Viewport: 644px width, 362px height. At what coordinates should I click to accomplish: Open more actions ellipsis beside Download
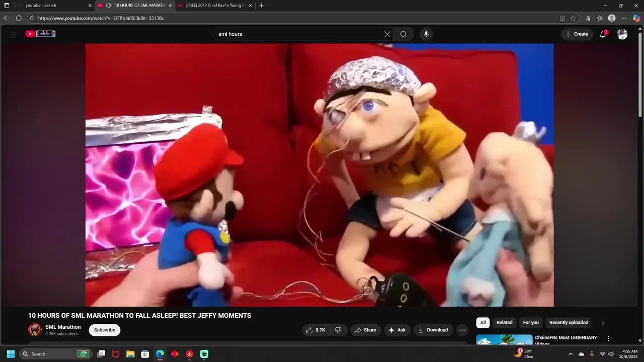pyautogui.click(x=462, y=330)
